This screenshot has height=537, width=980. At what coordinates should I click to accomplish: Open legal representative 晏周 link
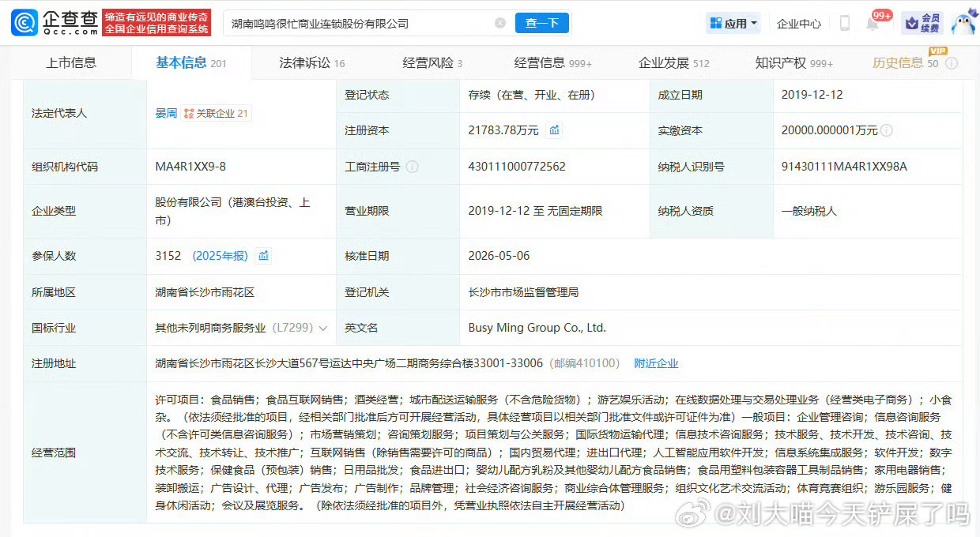pos(166,113)
